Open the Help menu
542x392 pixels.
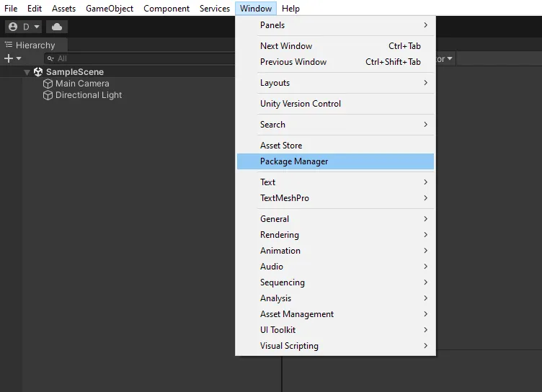click(x=290, y=9)
